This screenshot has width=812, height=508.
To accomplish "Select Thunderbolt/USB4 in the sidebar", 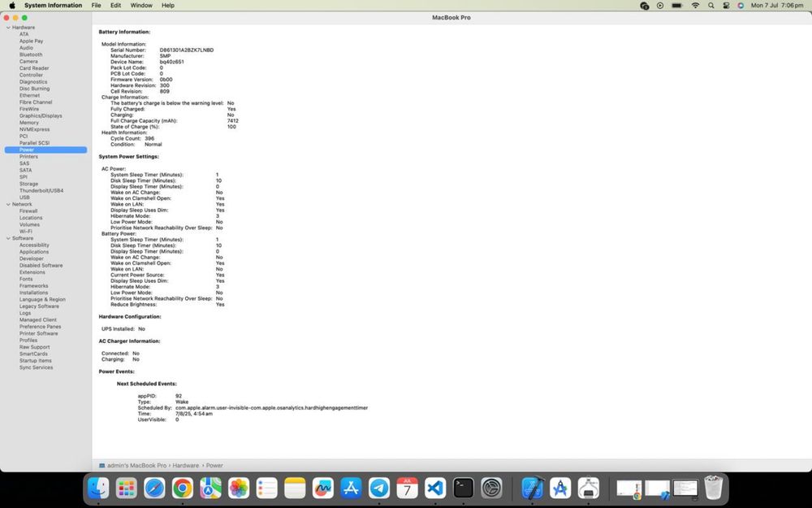I will [41, 190].
